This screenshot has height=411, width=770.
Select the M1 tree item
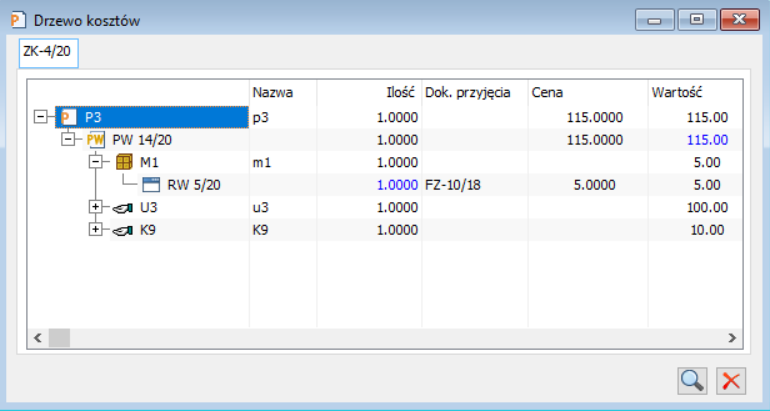149,163
